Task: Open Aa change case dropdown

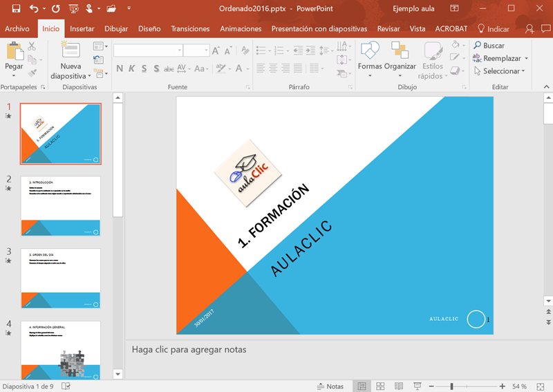Action: tap(201, 68)
